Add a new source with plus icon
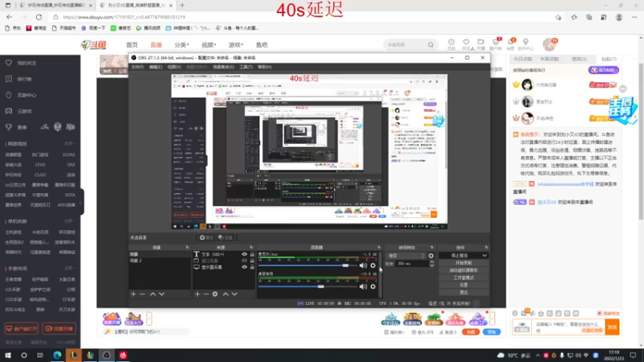This screenshot has width=644, height=362. 197,294
